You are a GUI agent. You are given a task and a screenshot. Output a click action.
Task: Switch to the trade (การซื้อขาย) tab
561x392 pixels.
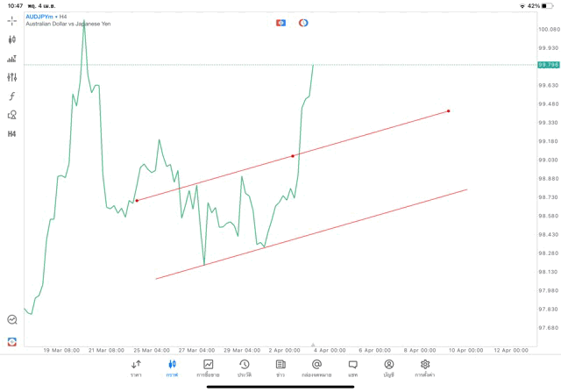(x=209, y=367)
